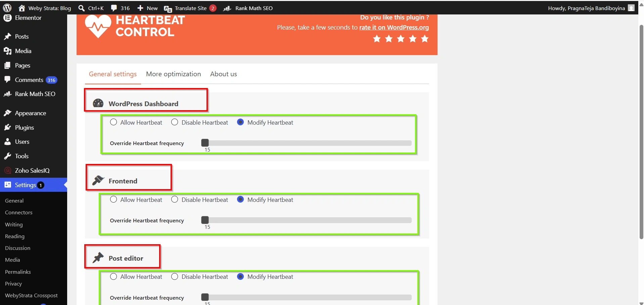The image size is (644, 305).
Task: Click the Translate Site icon
Action: 168,9
